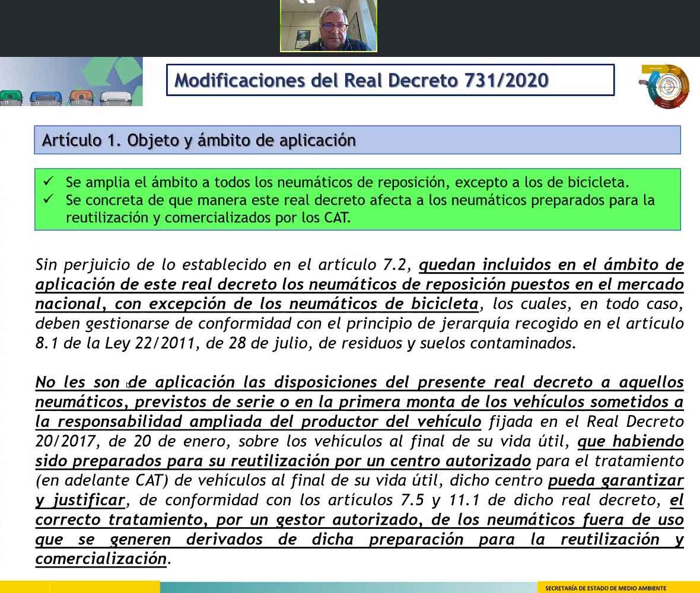Click the speaker's webcam video thumbnail
The width and height of the screenshot is (700, 593).
coord(329,26)
